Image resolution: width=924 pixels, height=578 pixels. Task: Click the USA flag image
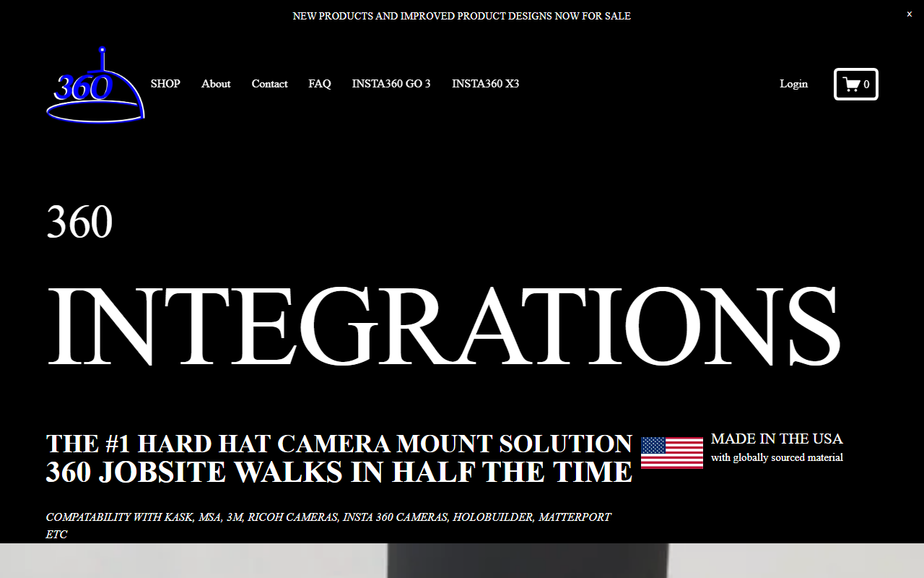click(672, 453)
